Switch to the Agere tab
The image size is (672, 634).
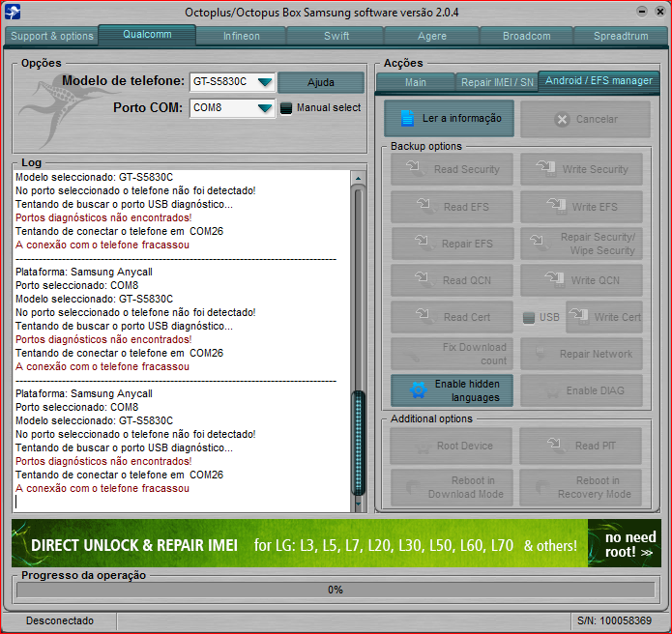[432, 36]
